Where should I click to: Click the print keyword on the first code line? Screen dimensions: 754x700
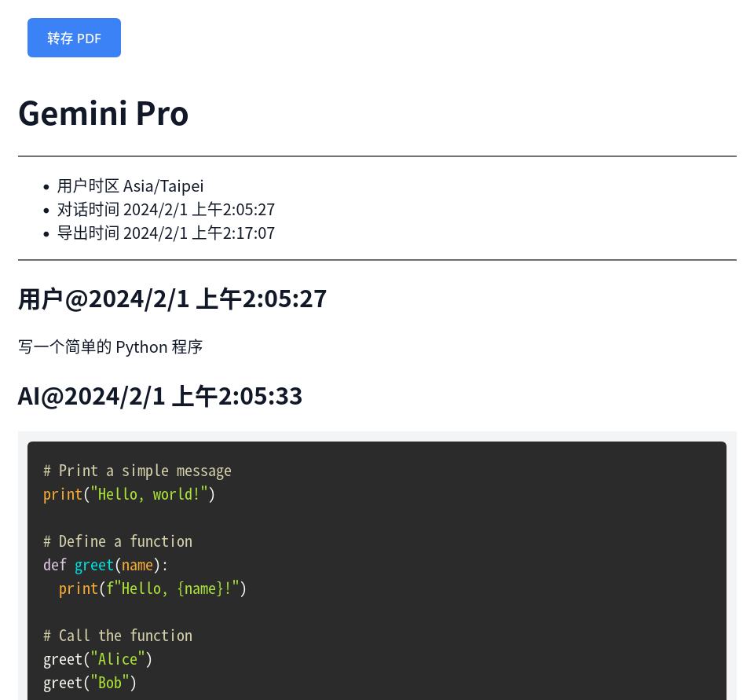click(63, 494)
